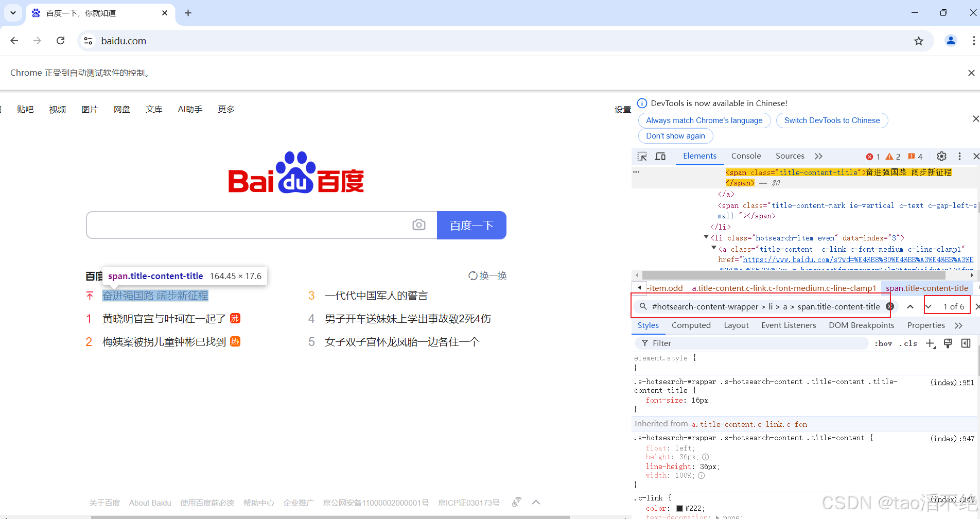Open the DOM Breakpoints tab
The height and width of the screenshot is (519, 980).
(x=861, y=325)
